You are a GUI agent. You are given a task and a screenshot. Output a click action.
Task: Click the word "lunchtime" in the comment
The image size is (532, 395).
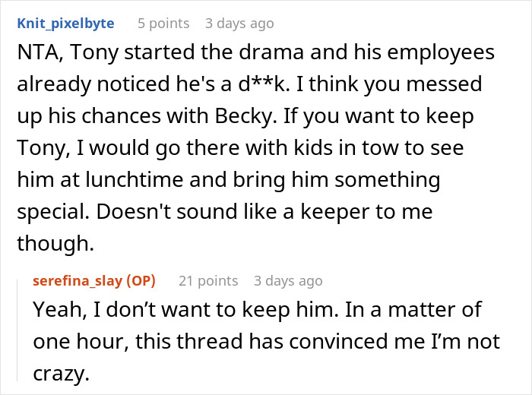pos(134,180)
